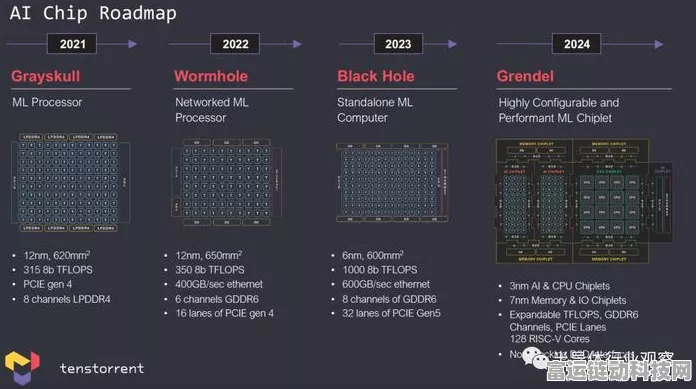The width and height of the screenshot is (696, 389).
Task: Click the arrow after the 2024 box
Action: pyautogui.click(x=659, y=44)
